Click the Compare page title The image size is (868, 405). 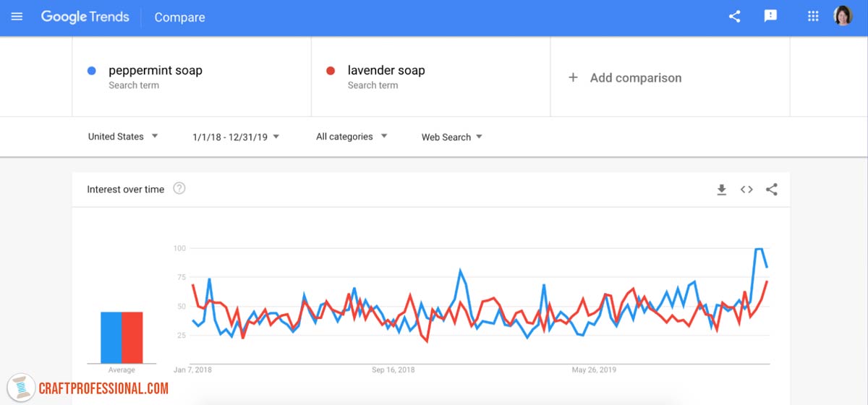pos(179,17)
